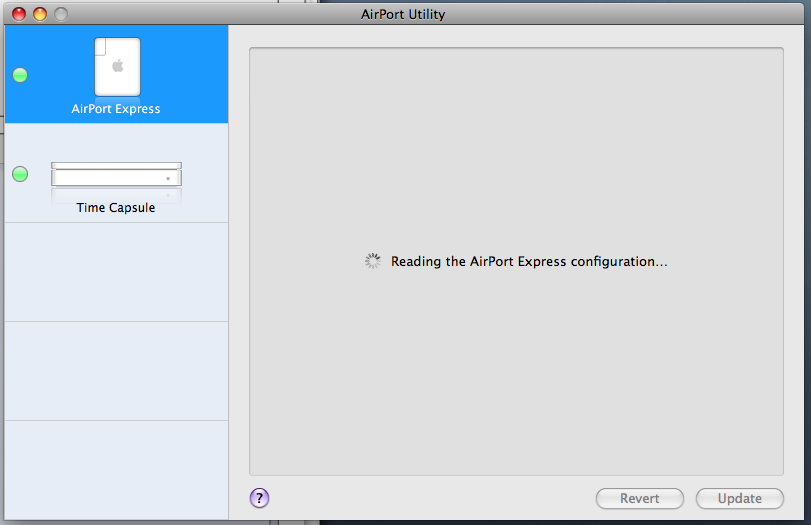The width and height of the screenshot is (811, 525).
Task: Click the Update button
Action: pos(740,498)
